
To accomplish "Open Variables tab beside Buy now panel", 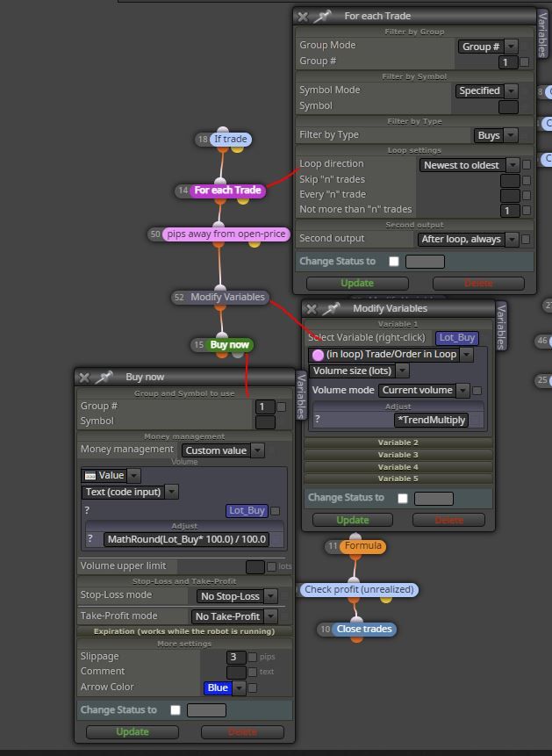I will tap(300, 396).
